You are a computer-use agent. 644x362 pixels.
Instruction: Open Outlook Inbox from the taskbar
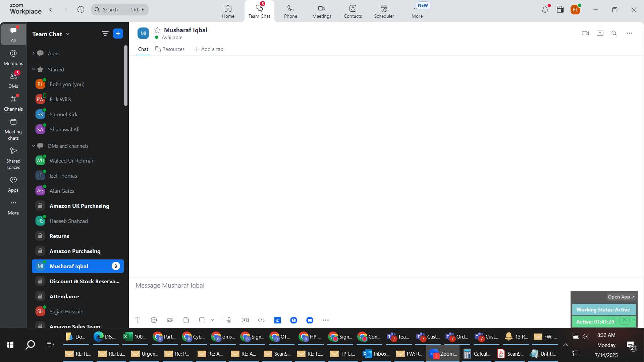click(376, 354)
